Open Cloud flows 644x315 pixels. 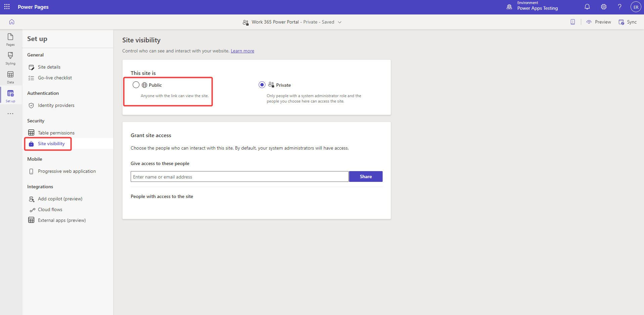[x=50, y=210]
